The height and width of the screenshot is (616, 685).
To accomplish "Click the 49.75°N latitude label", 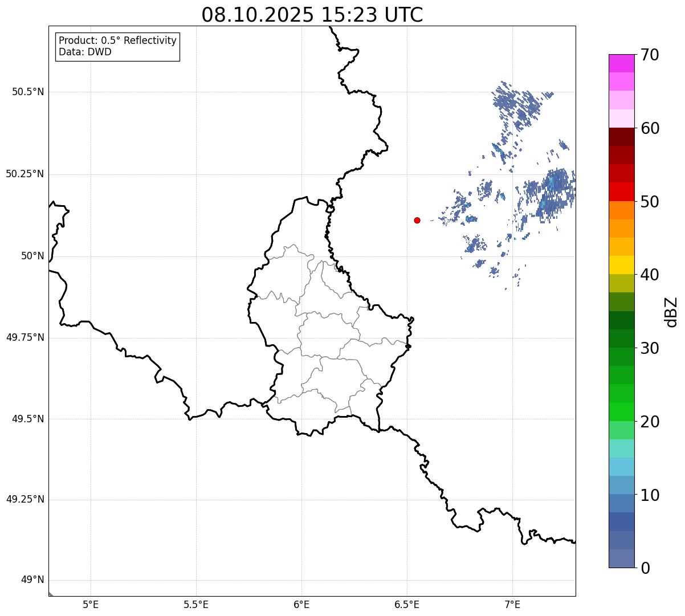I will 25,337.
